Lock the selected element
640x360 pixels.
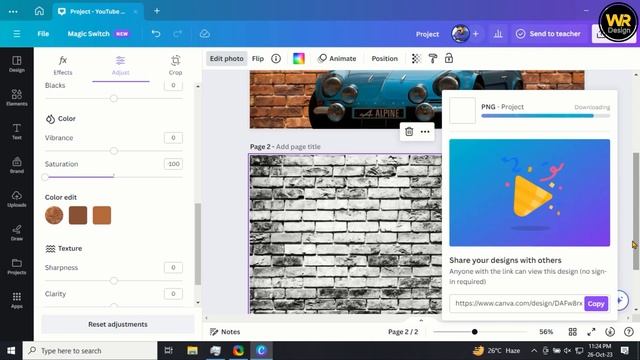pyautogui.click(x=449, y=58)
